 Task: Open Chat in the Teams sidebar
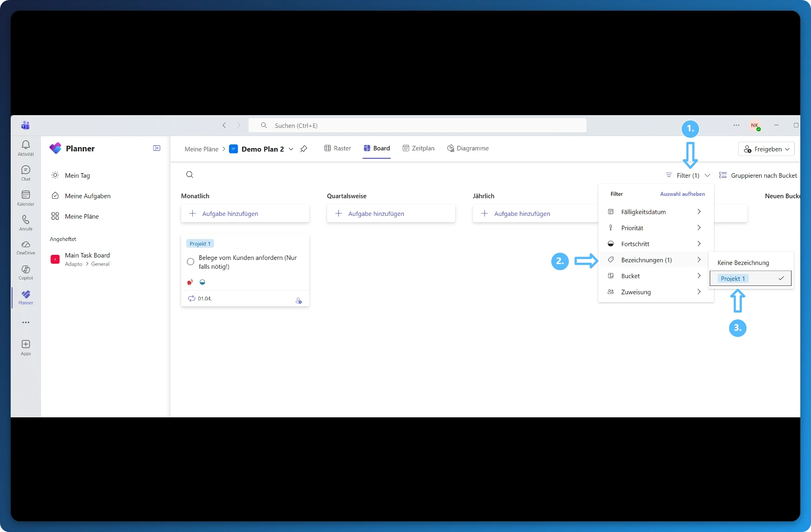click(x=26, y=173)
